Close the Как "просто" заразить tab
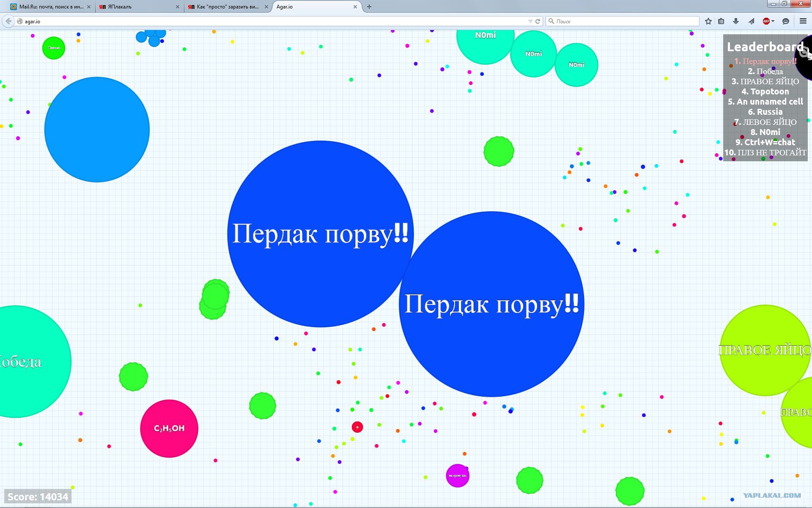Viewport: 812px width, 508px height. click(x=266, y=7)
